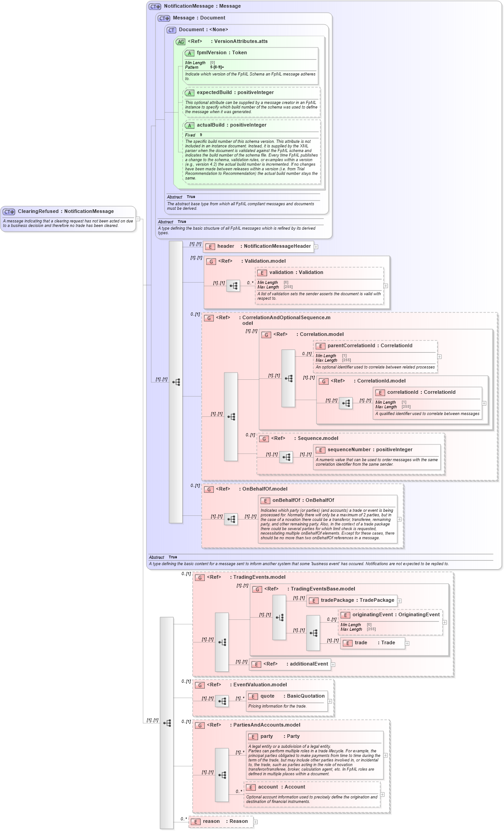504x831 pixels.
Task: Click the CT icon of Document : <None>
Action: coord(171,30)
